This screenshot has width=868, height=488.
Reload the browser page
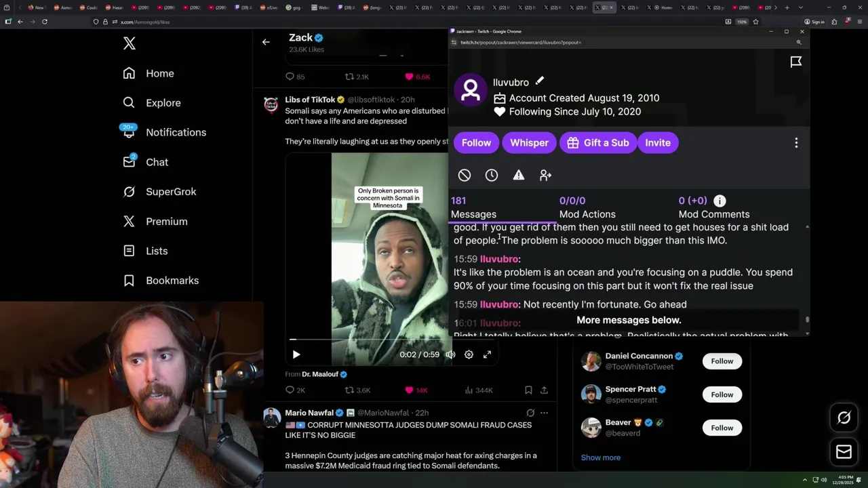45,22
